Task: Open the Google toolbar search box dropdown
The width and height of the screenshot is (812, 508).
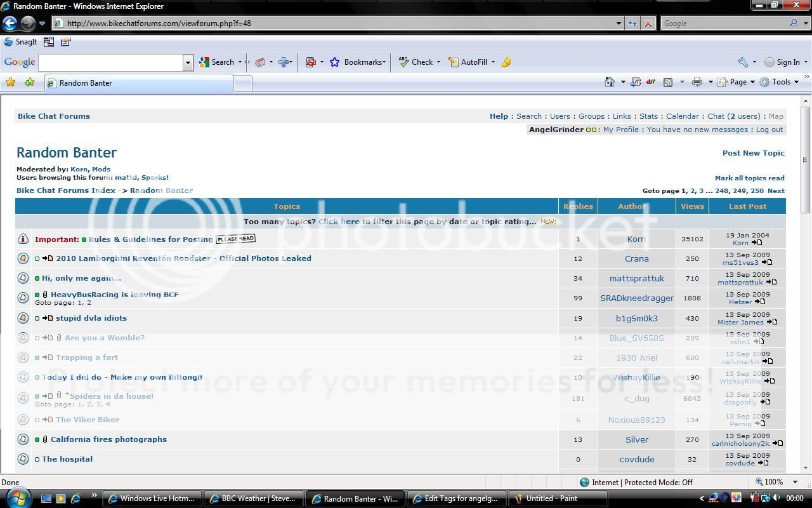Action: click(188, 62)
